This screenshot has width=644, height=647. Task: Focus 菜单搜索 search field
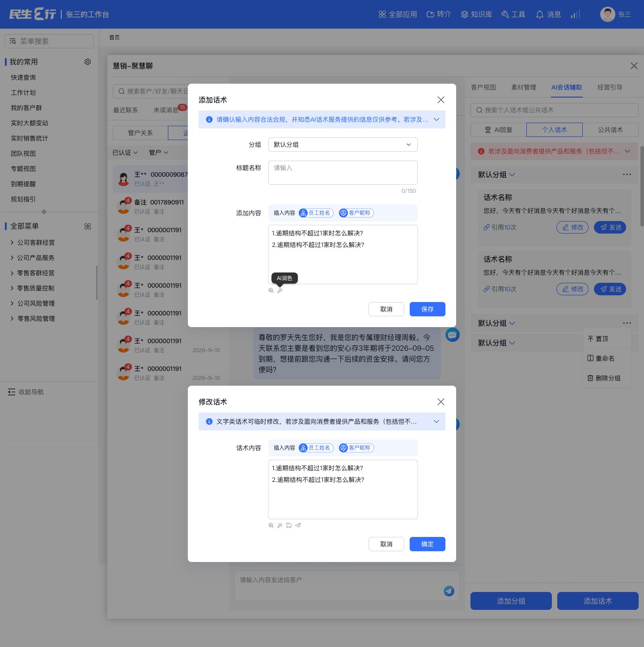tap(49, 41)
